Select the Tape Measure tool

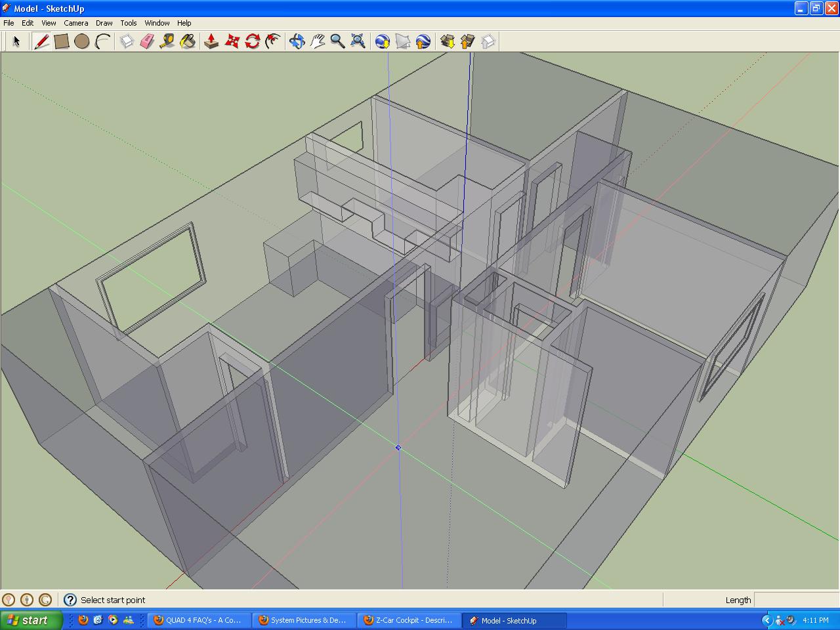click(x=167, y=41)
